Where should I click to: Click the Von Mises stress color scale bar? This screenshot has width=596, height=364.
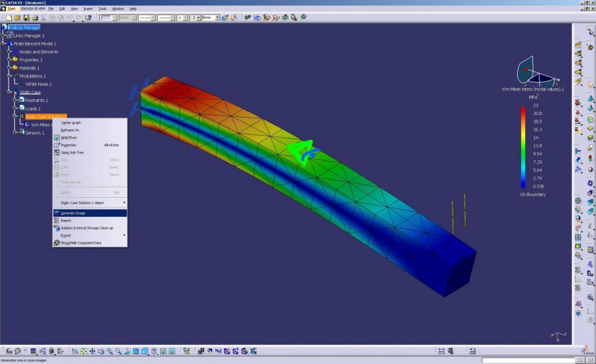click(x=523, y=147)
